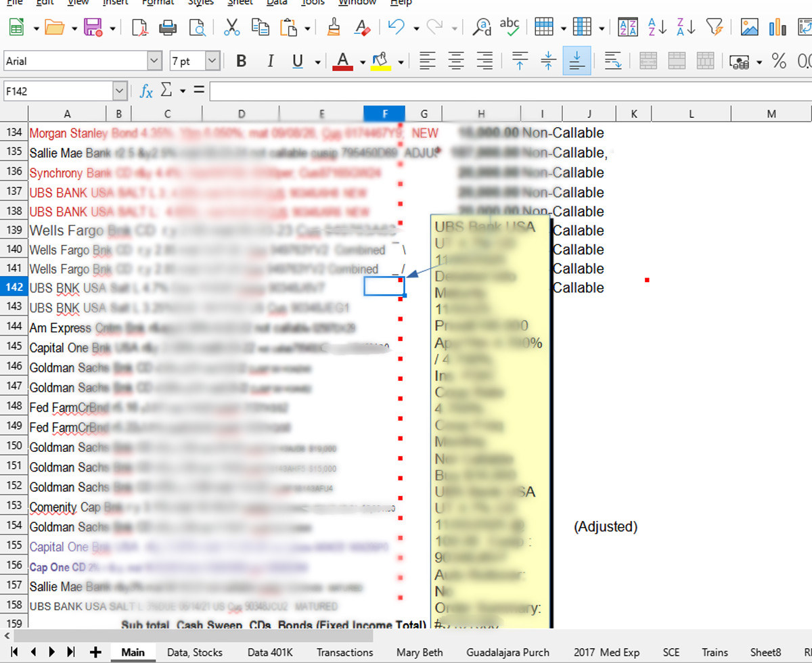Expand the font name dropdown
812x663 pixels.
coord(154,62)
